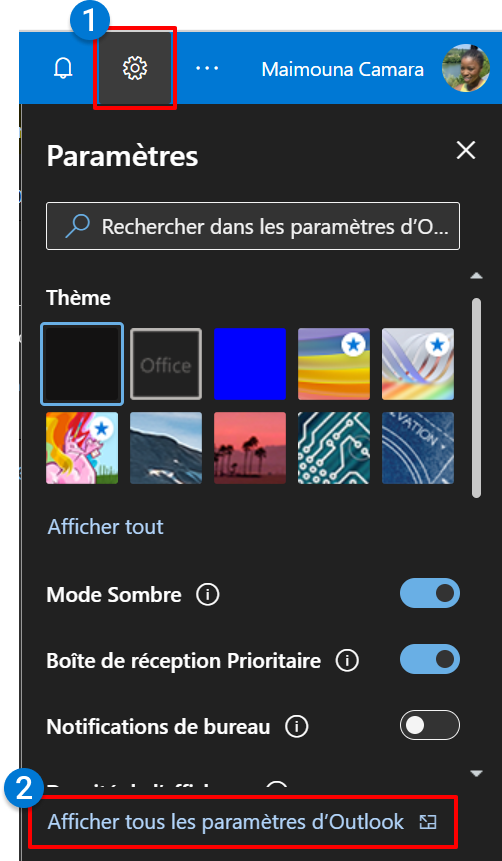
Task: Open notifications with the bell icon
Action: click(63, 68)
